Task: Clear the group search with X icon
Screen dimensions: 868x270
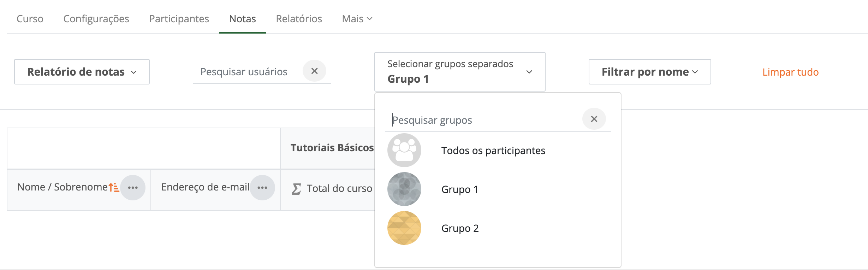Action: (594, 119)
